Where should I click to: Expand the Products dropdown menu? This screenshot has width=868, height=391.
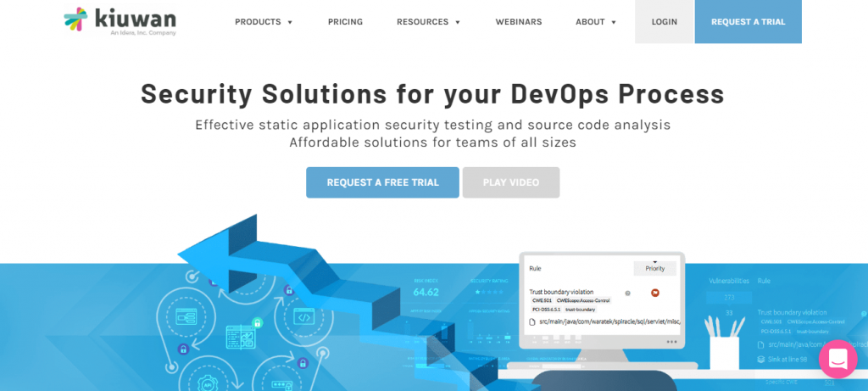pyautogui.click(x=264, y=22)
